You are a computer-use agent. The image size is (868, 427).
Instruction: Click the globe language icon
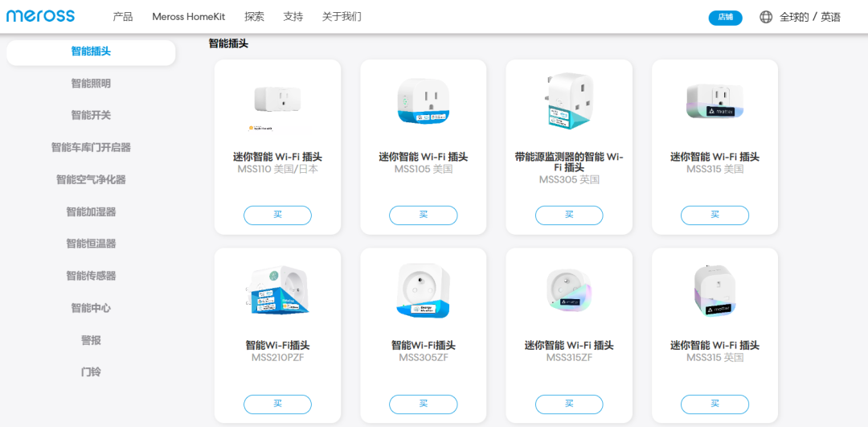point(766,17)
